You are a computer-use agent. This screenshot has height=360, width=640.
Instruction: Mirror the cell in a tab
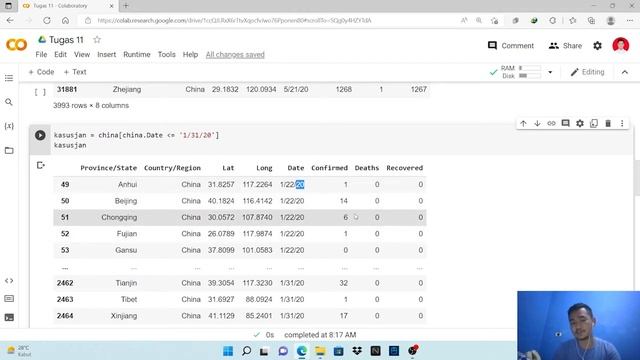click(594, 123)
